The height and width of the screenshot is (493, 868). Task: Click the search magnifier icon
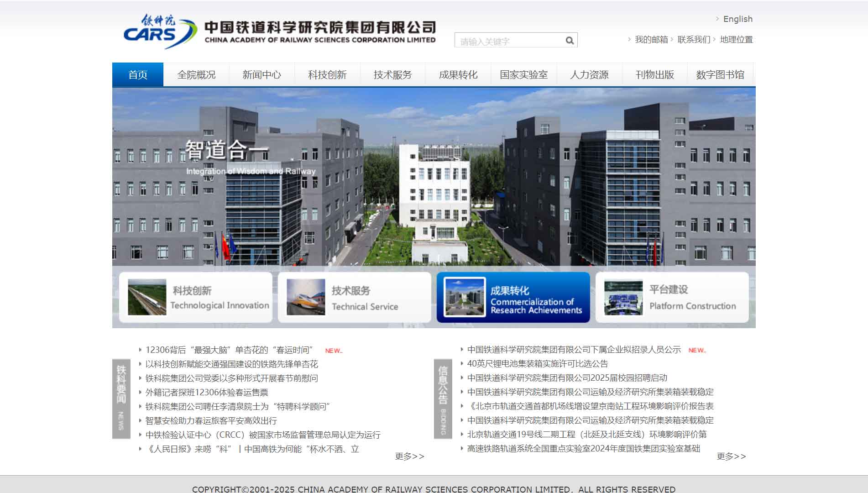point(570,41)
